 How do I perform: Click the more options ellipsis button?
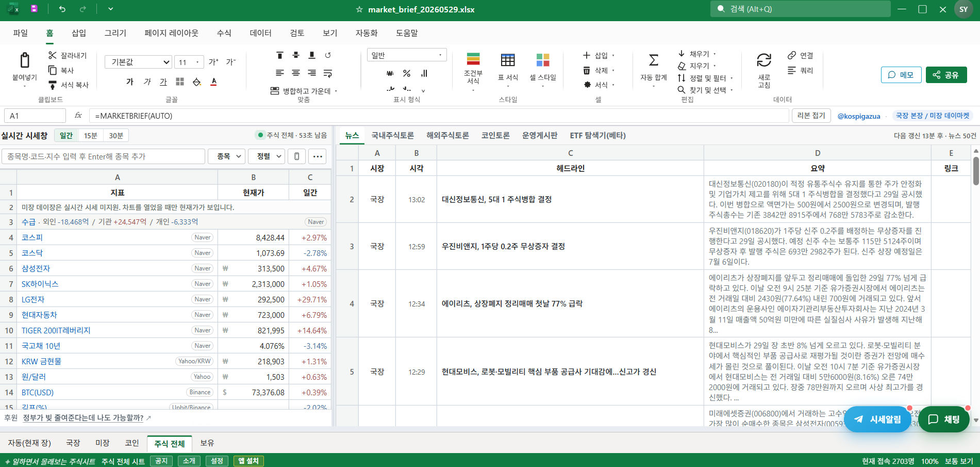[318, 156]
